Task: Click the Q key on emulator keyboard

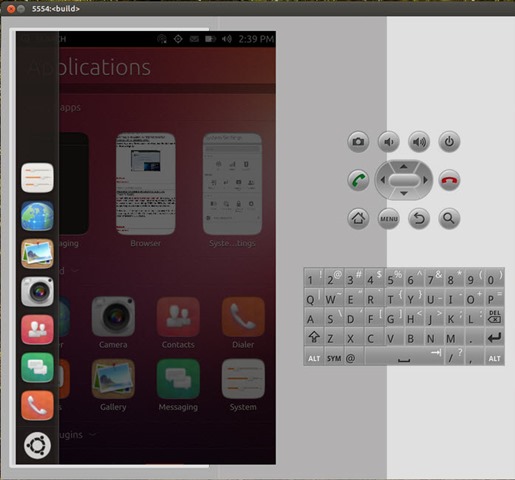Action: (x=314, y=298)
